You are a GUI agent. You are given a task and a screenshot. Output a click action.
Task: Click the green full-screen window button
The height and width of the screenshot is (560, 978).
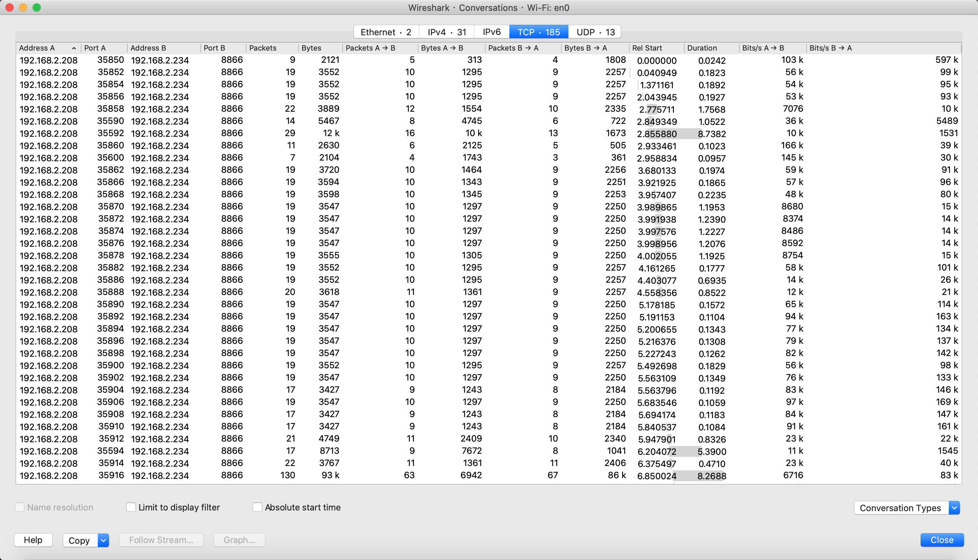[x=37, y=7]
